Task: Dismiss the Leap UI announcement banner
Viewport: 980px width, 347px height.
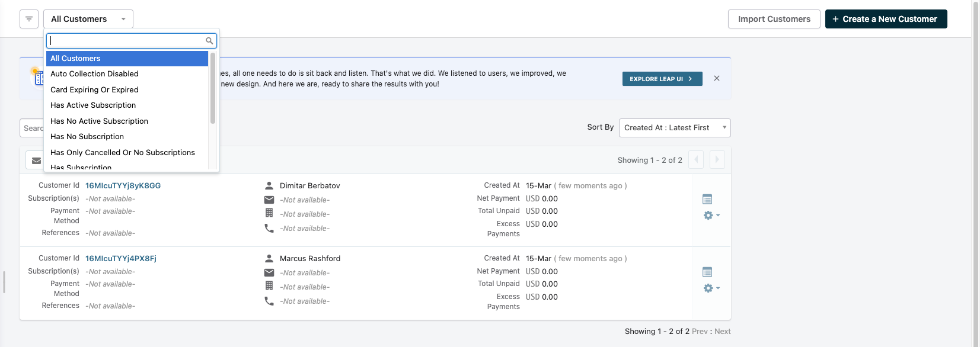Action: (717, 78)
